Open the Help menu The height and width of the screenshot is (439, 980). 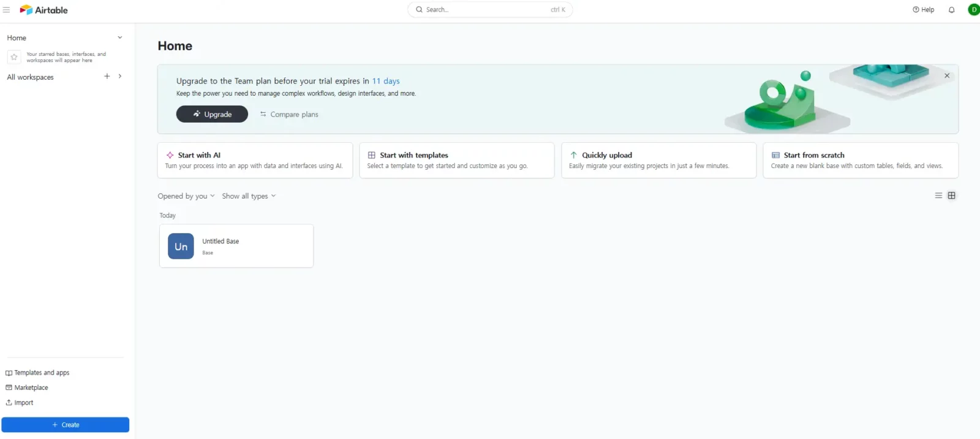924,10
